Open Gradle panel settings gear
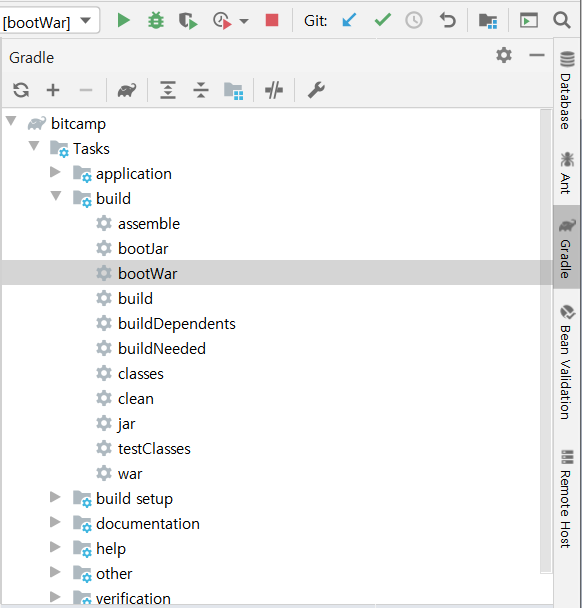 pyautogui.click(x=504, y=55)
